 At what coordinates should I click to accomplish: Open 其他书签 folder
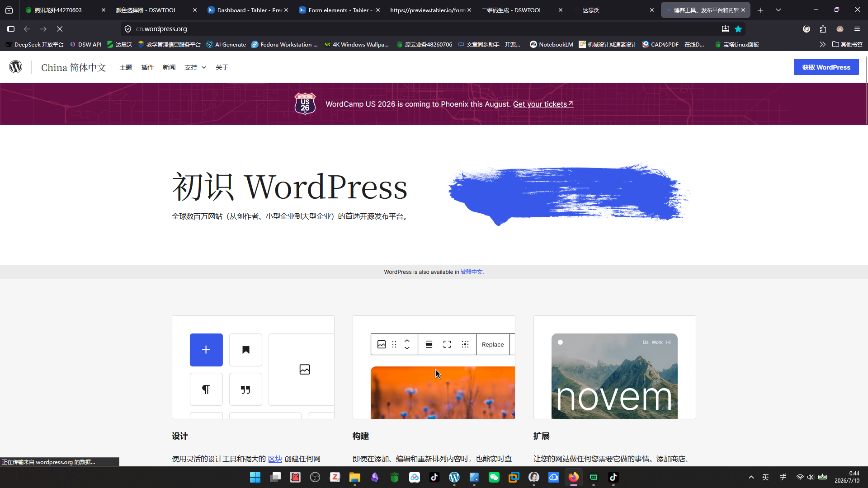pyautogui.click(x=848, y=44)
